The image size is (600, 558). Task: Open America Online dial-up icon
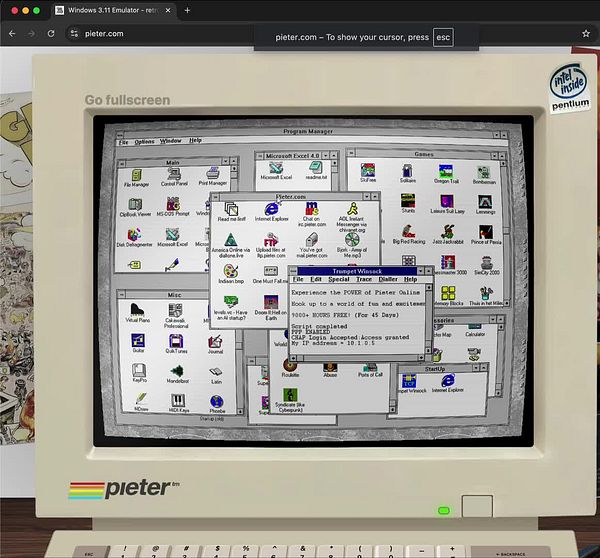pyautogui.click(x=231, y=245)
